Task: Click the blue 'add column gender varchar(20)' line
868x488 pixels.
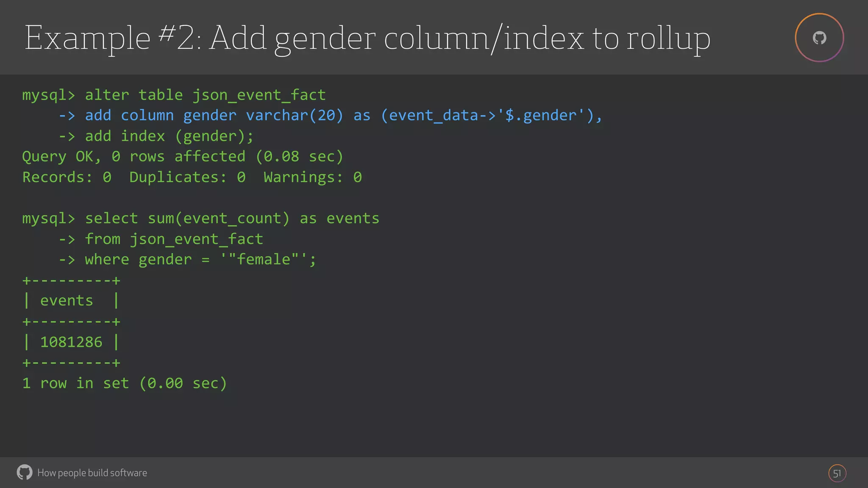Action: pos(330,116)
